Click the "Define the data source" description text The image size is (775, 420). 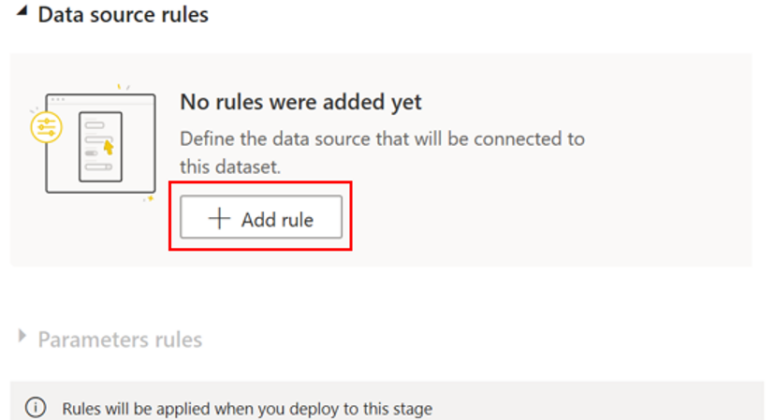tap(381, 139)
